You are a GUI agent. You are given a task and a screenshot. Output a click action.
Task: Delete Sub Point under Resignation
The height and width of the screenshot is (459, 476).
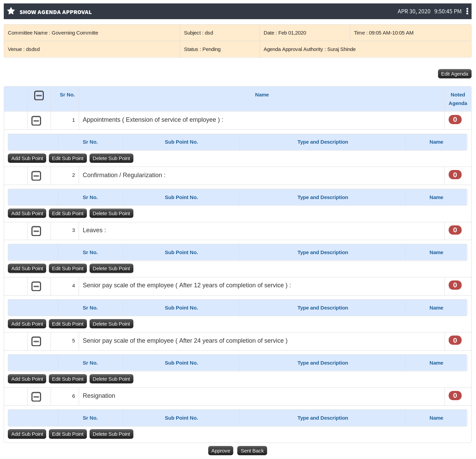[x=111, y=434]
